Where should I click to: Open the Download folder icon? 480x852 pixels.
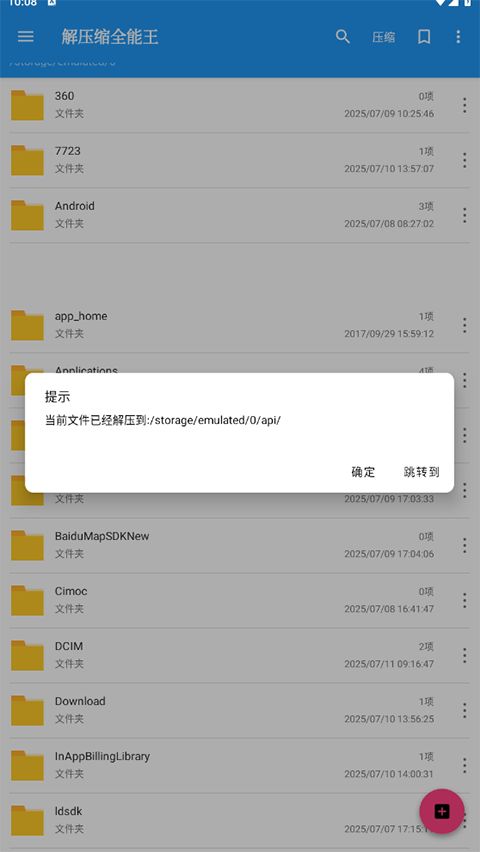[x=27, y=710]
